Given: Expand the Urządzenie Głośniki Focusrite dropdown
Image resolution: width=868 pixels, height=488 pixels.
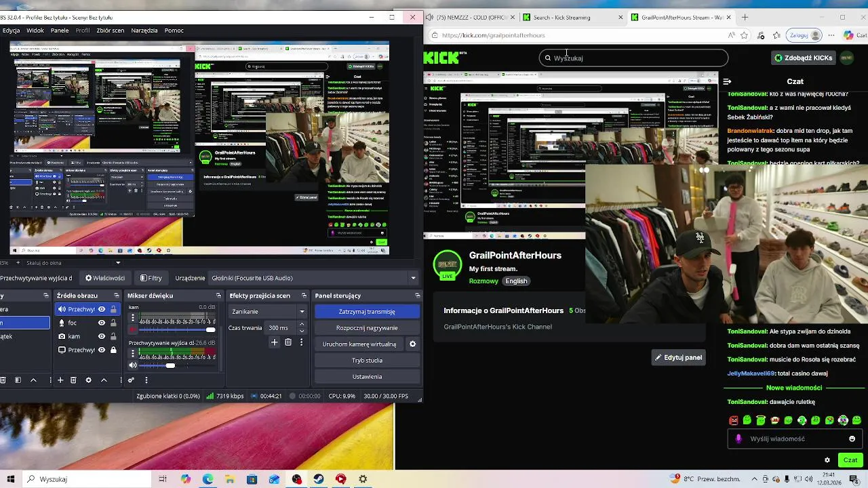Looking at the screenshot, I should coord(413,278).
